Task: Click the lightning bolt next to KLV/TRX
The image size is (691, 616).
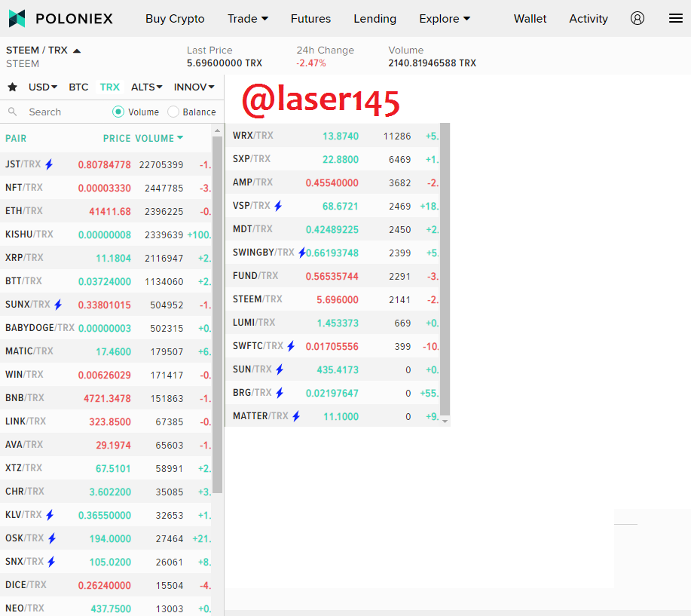Action: pos(50,514)
